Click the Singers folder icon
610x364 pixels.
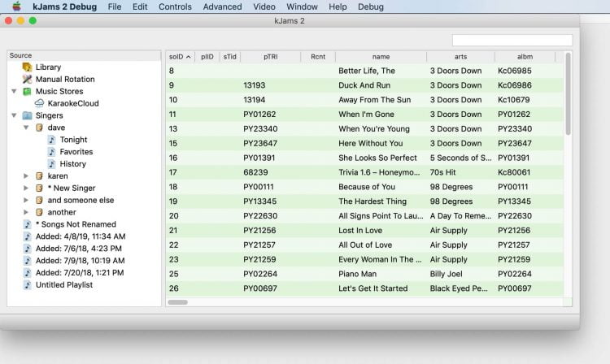[x=27, y=115]
